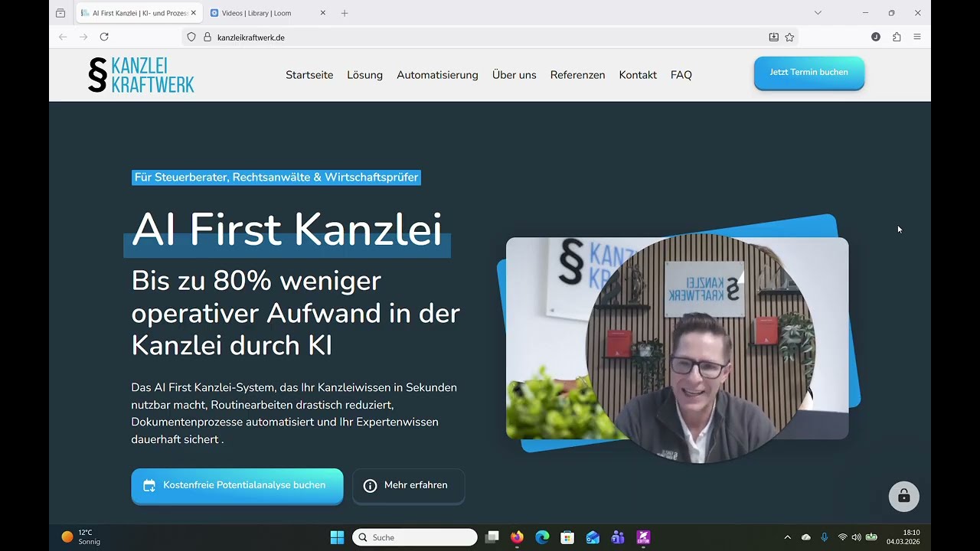Click the AI First Kanzlei headline
The width and height of the screenshot is (980, 551).
[286, 229]
